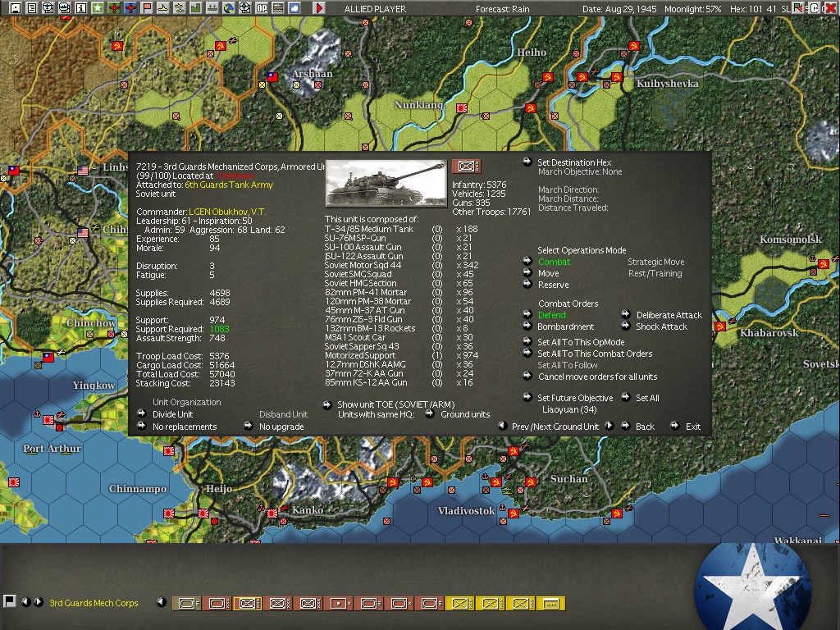Click the unit type symbol beside tank photo
The image size is (840, 630).
click(467, 167)
